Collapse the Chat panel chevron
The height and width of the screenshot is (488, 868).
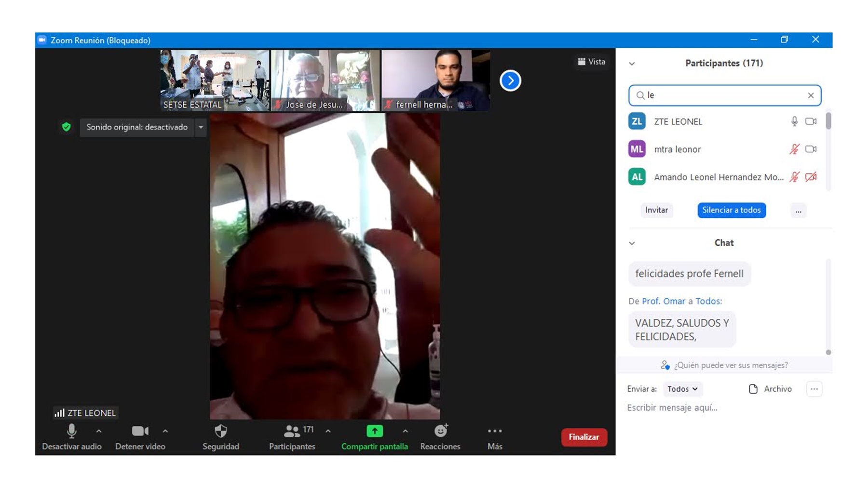point(632,243)
